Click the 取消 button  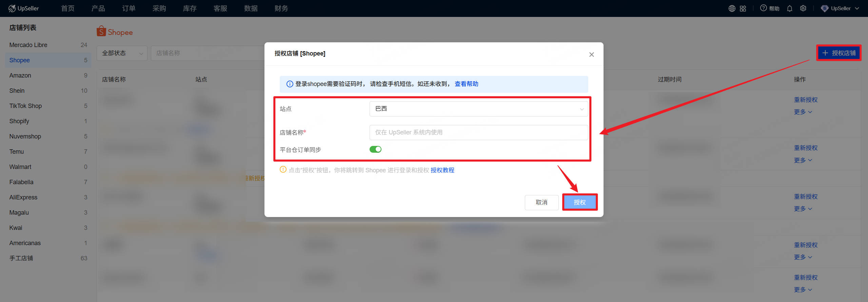click(x=541, y=202)
